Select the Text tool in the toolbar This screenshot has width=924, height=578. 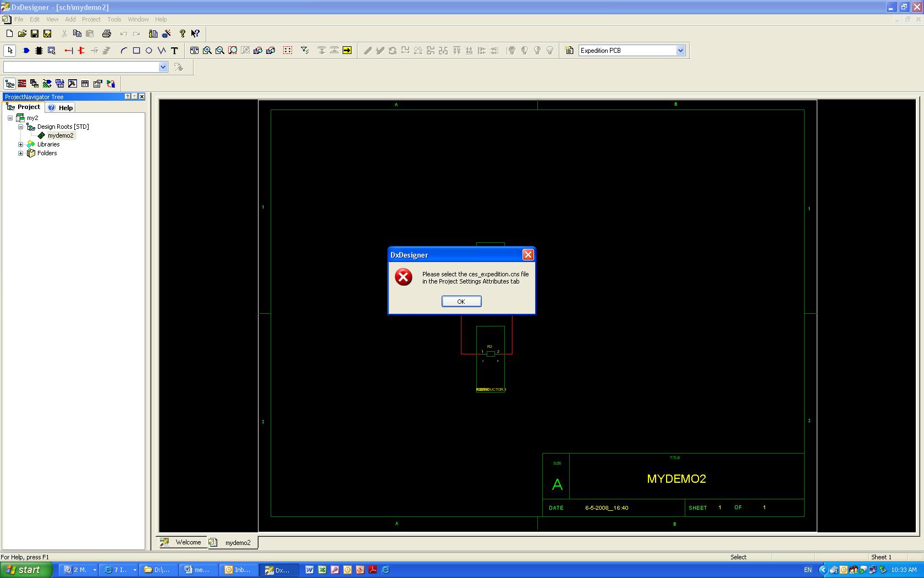coord(174,51)
